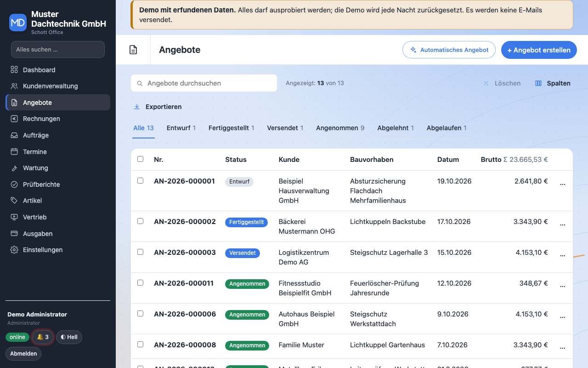Open notifications bell showing 3
This screenshot has width=588, height=368.
[x=43, y=337]
